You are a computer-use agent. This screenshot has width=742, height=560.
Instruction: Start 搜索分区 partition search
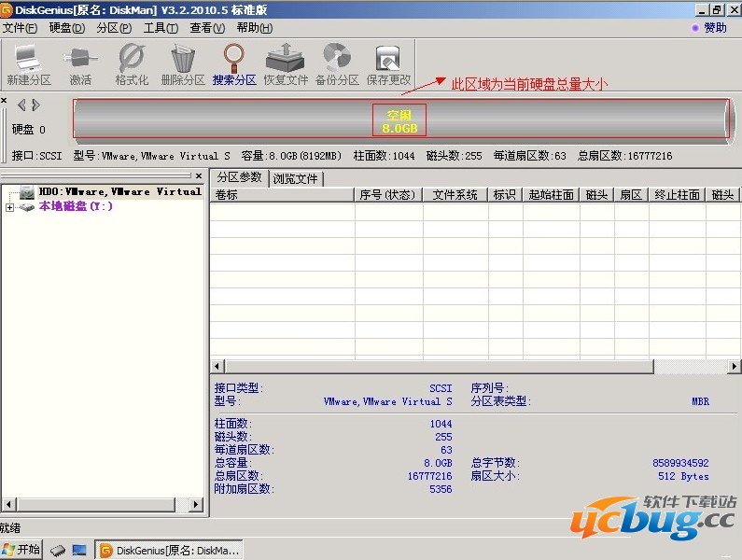234,64
